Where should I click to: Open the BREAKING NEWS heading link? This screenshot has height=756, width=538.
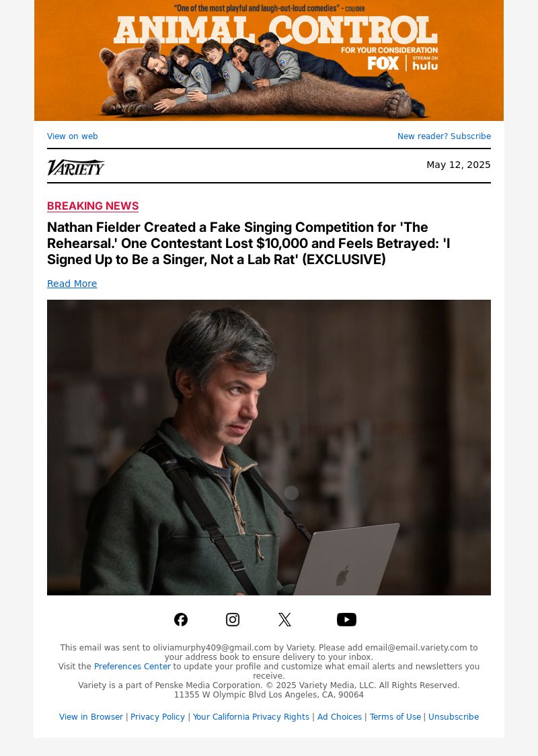click(x=93, y=206)
